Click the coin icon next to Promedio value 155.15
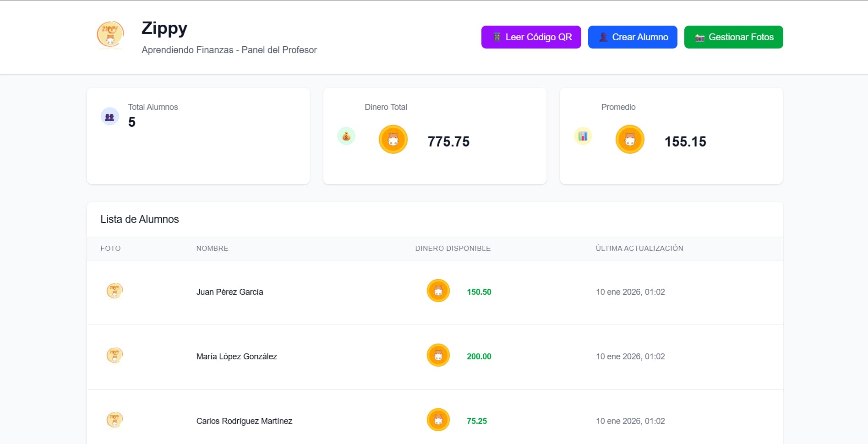 click(x=630, y=139)
